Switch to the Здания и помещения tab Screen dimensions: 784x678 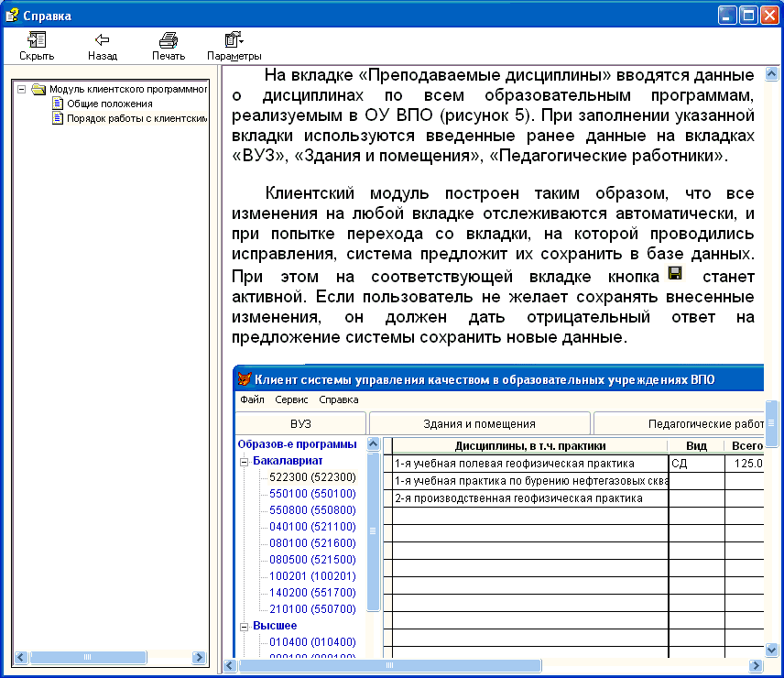pos(480,424)
